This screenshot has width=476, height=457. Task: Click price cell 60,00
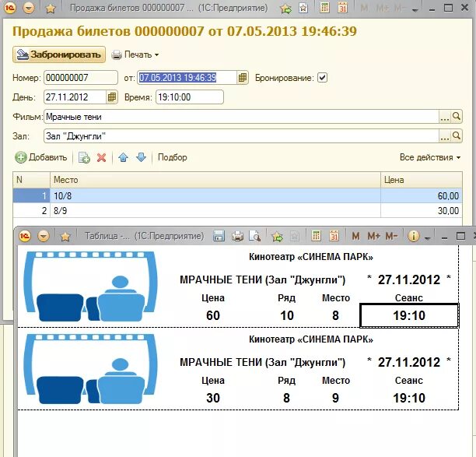[x=422, y=196]
